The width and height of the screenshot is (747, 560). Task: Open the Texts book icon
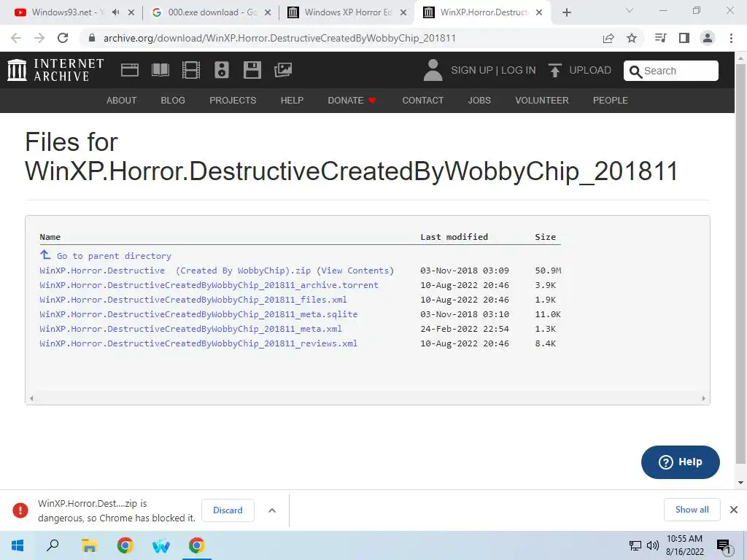160,70
